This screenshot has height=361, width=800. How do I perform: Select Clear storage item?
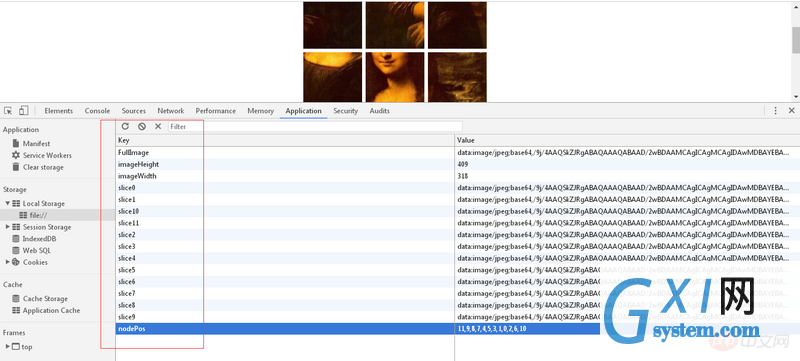[43, 167]
